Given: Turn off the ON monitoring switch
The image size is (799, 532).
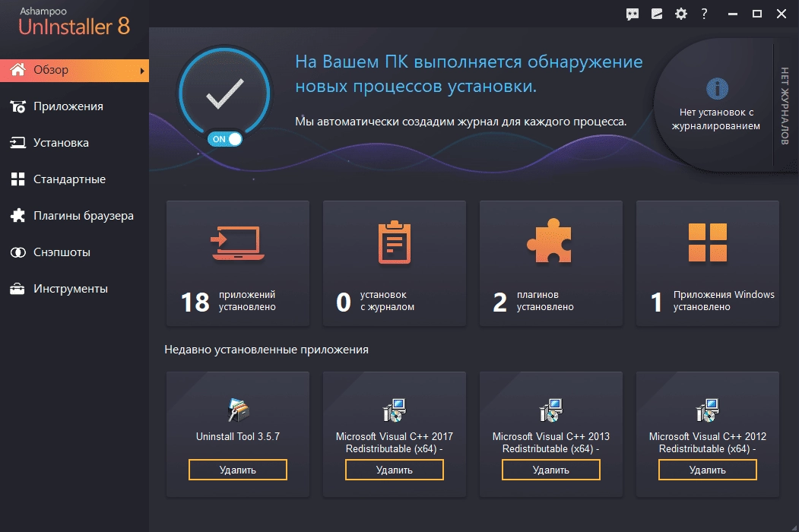Looking at the screenshot, I should pyautogui.click(x=225, y=139).
